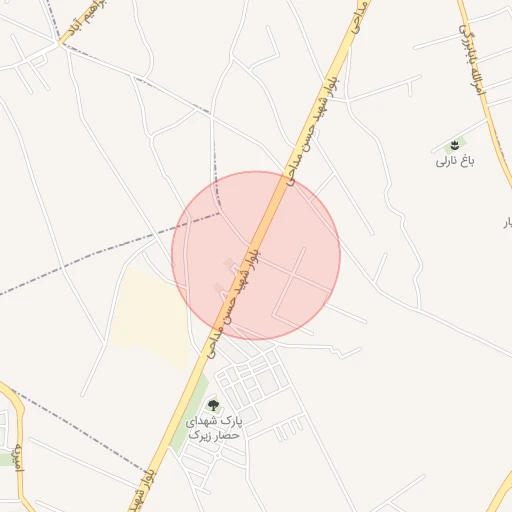Click the cross-shaped street intersection inside the circle

pos(292,277)
